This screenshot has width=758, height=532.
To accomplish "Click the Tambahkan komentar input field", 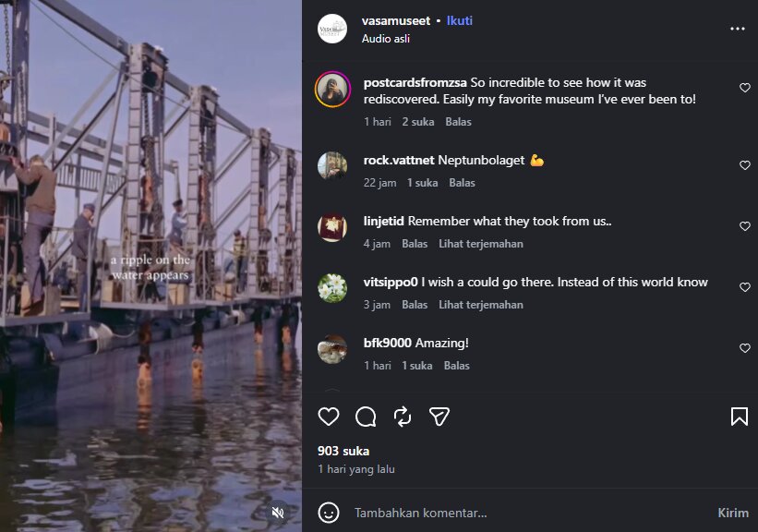I will [x=421, y=513].
